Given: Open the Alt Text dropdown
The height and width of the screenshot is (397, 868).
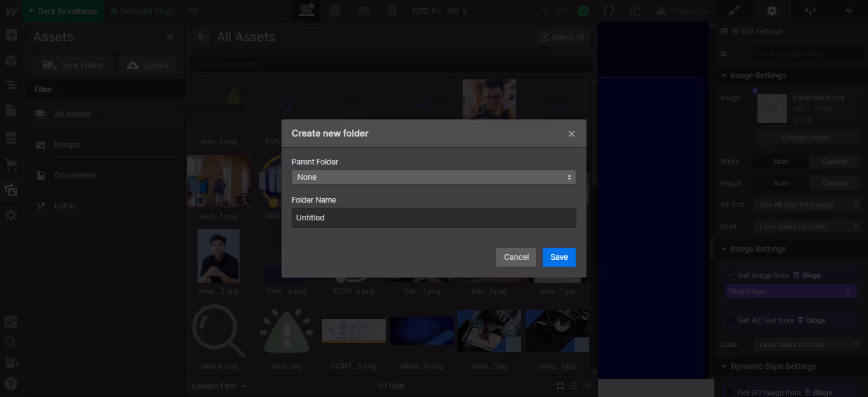Looking at the screenshot, I should [x=807, y=205].
